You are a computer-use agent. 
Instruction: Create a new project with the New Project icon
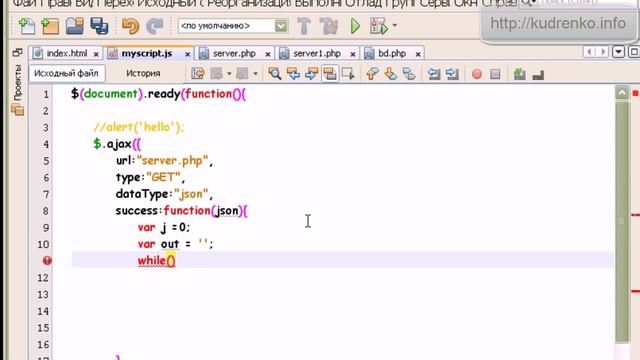pyautogui.click(x=50, y=26)
